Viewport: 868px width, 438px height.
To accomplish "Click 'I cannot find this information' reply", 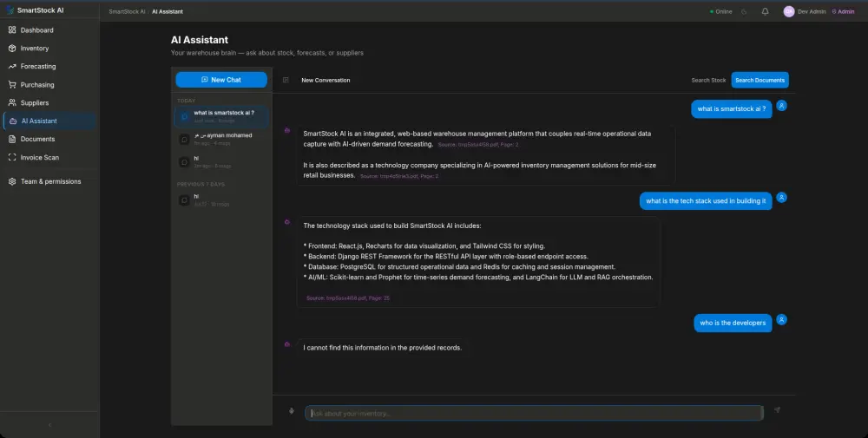I will point(382,348).
